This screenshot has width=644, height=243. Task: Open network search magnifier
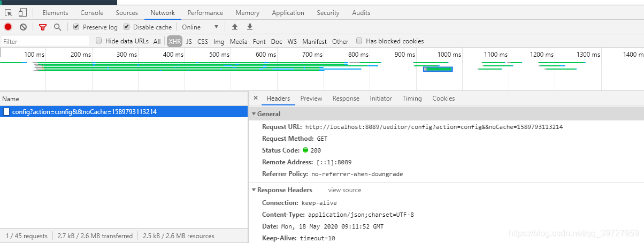click(x=57, y=27)
